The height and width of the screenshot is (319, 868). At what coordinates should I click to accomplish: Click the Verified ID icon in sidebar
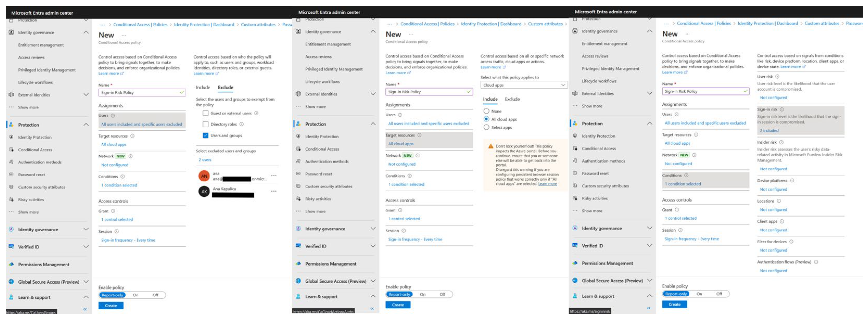pyautogui.click(x=9, y=246)
